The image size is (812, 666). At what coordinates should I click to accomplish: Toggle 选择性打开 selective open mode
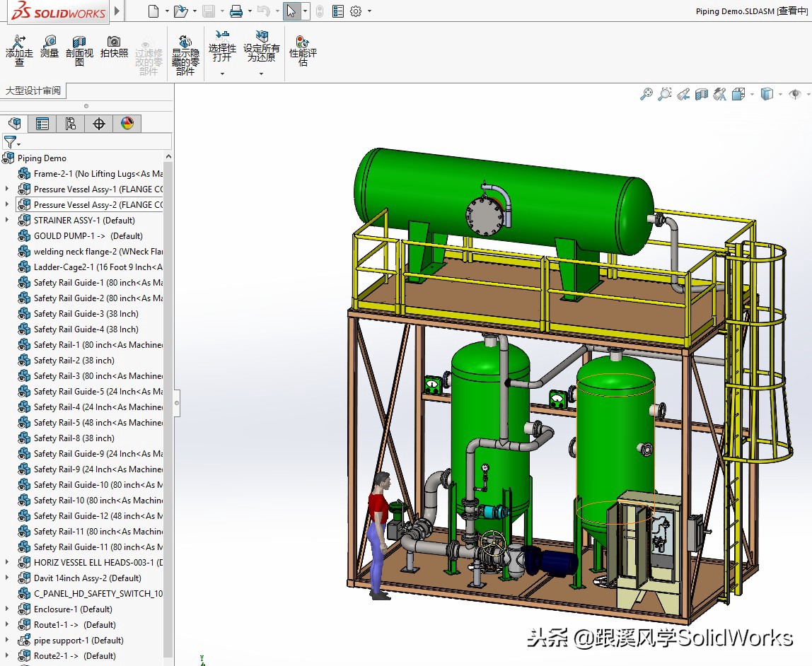[x=221, y=48]
